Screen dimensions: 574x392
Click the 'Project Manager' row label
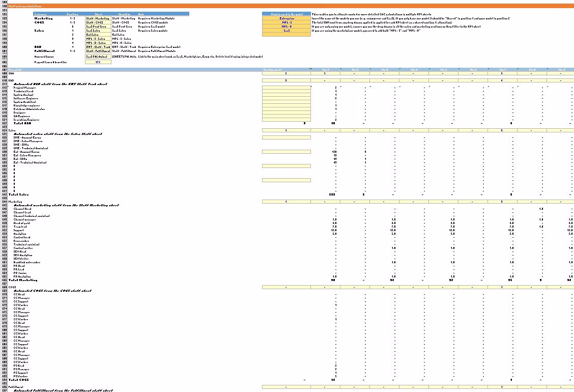tap(24, 88)
